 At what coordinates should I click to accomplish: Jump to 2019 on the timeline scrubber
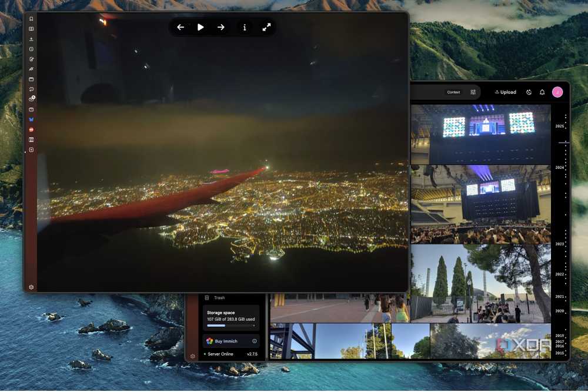pos(560,336)
